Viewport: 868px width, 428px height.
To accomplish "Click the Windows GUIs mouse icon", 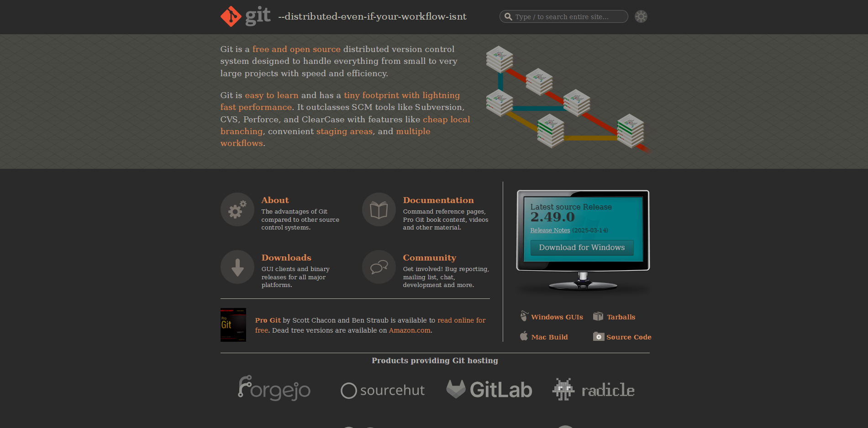I will click(x=524, y=316).
